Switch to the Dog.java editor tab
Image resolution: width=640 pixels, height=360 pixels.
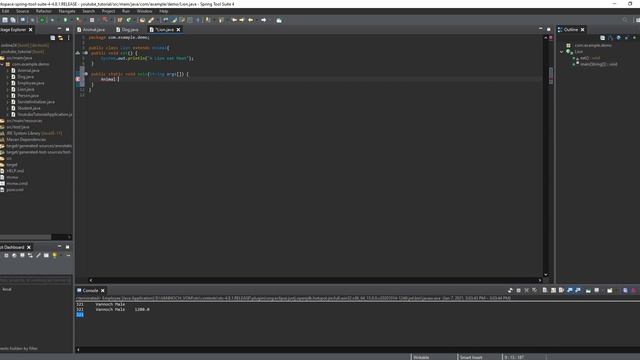pyautogui.click(x=128, y=29)
